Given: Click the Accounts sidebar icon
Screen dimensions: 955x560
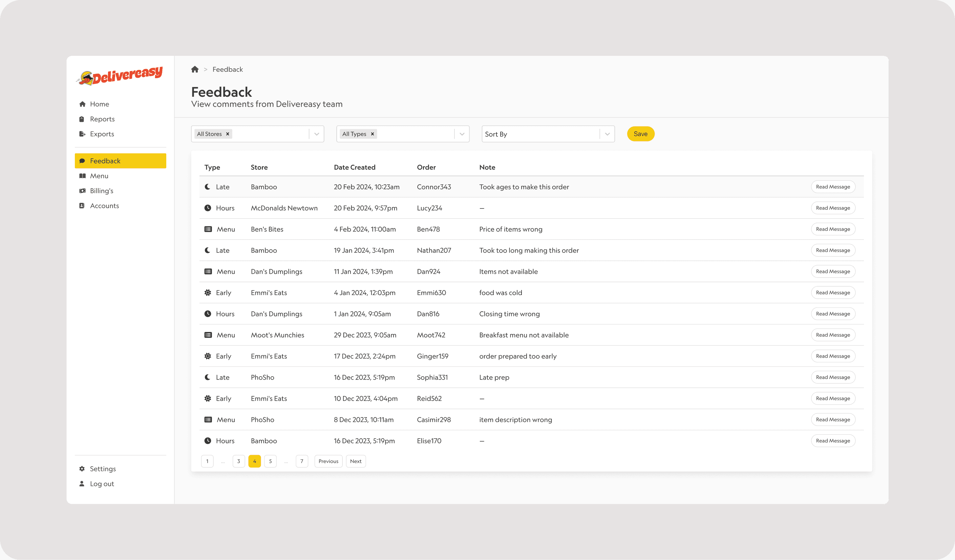Looking at the screenshot, I should 82,206.
